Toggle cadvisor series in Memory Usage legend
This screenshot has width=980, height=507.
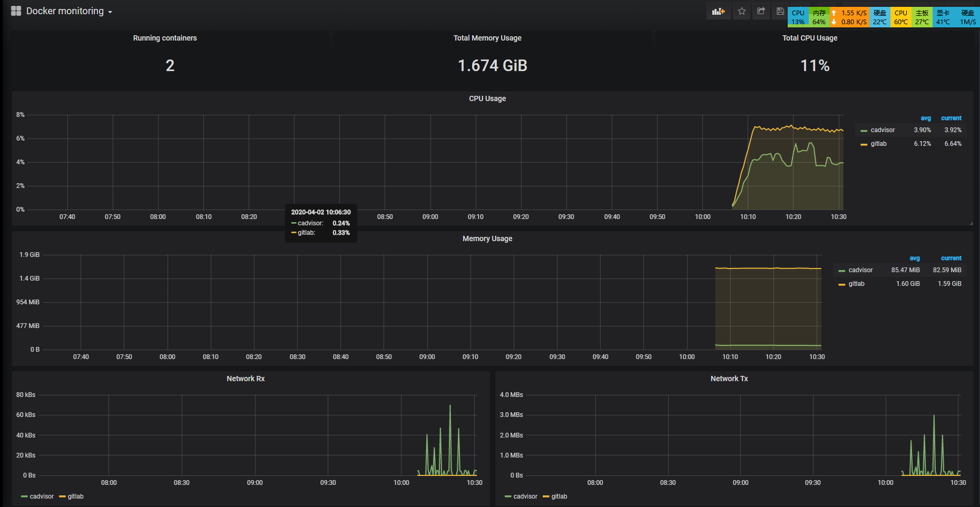pos(860,270)
